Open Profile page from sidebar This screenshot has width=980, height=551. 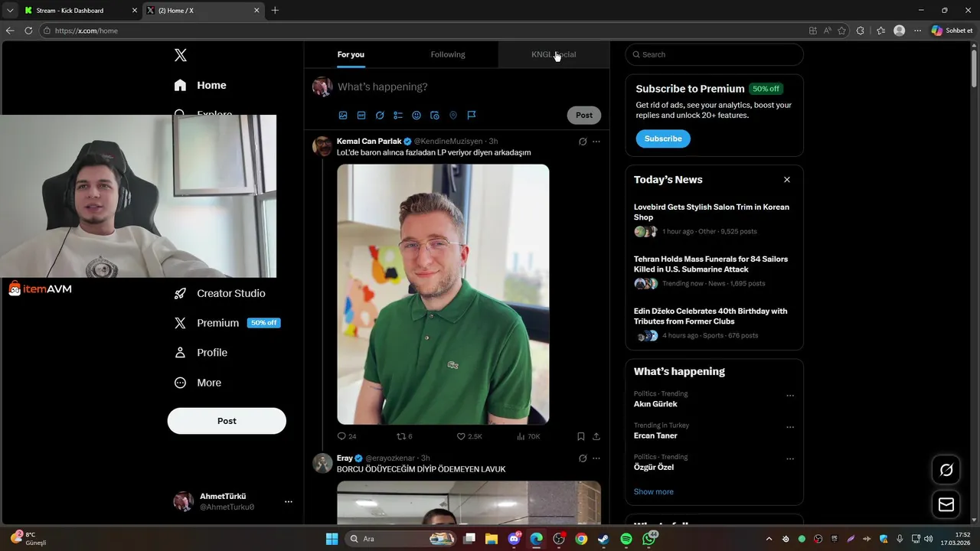(201, 353)
